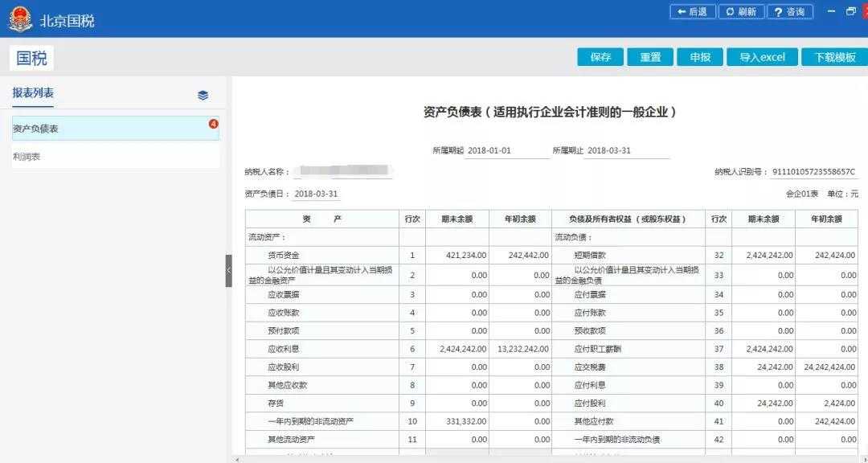
Task: Click the 导入excel import button
Action: pyautogui.click(x=761, y=57)
